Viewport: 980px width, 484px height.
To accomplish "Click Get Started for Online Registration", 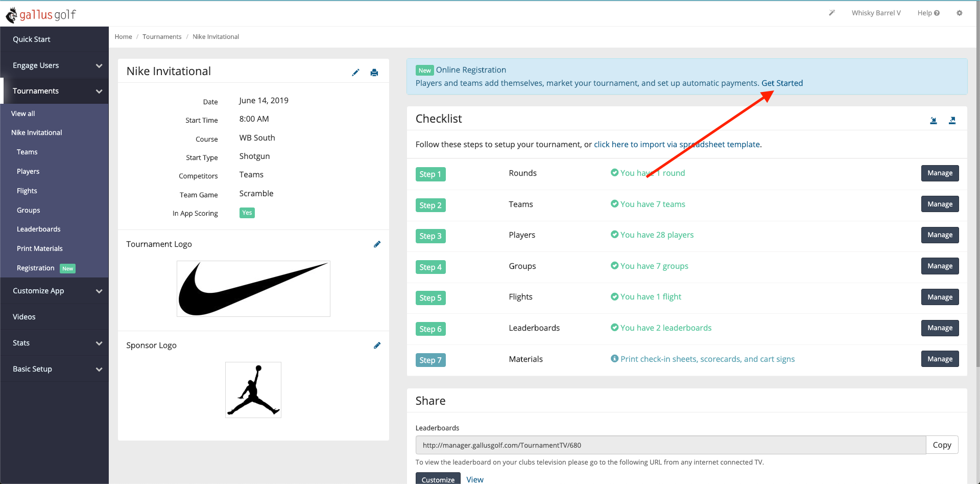I will click(x=782, y=83).
